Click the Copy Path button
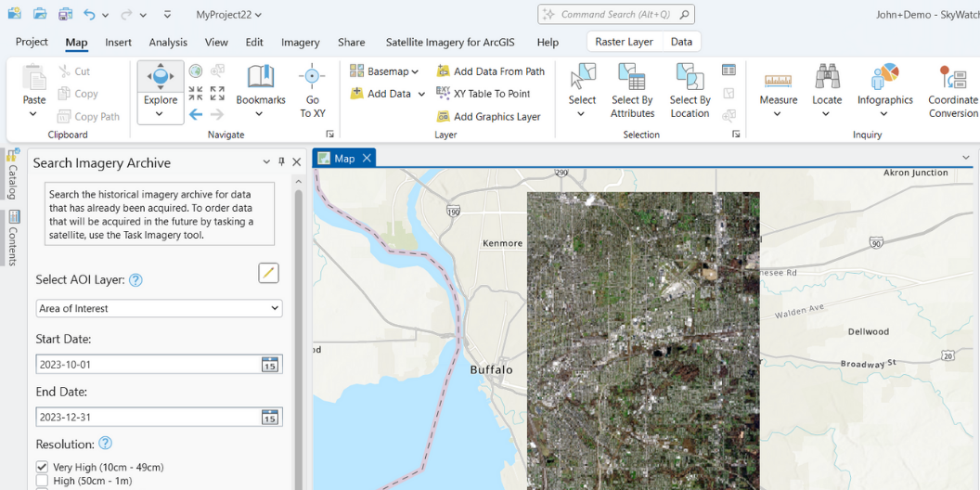The image size is (980, 490). click(89, 116)
